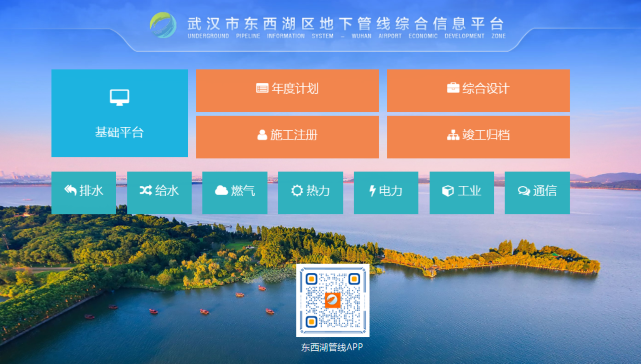Go to 施工注册 construction registration
Screen dimensions: 641x364
(x=287, y=137)
